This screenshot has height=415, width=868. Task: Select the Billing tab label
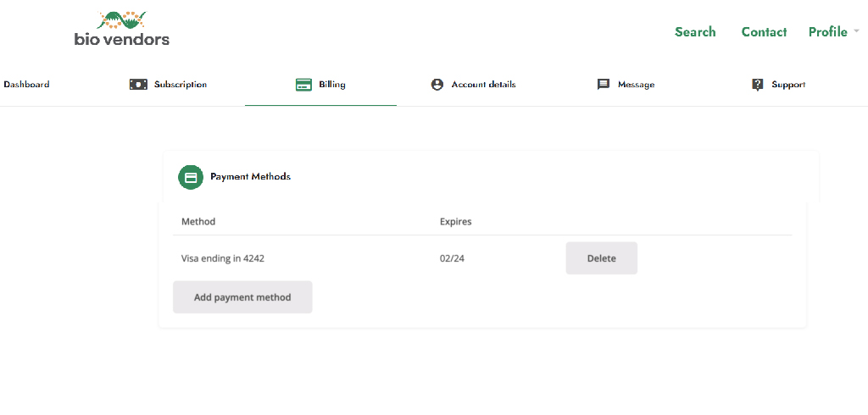coord(332,85)
